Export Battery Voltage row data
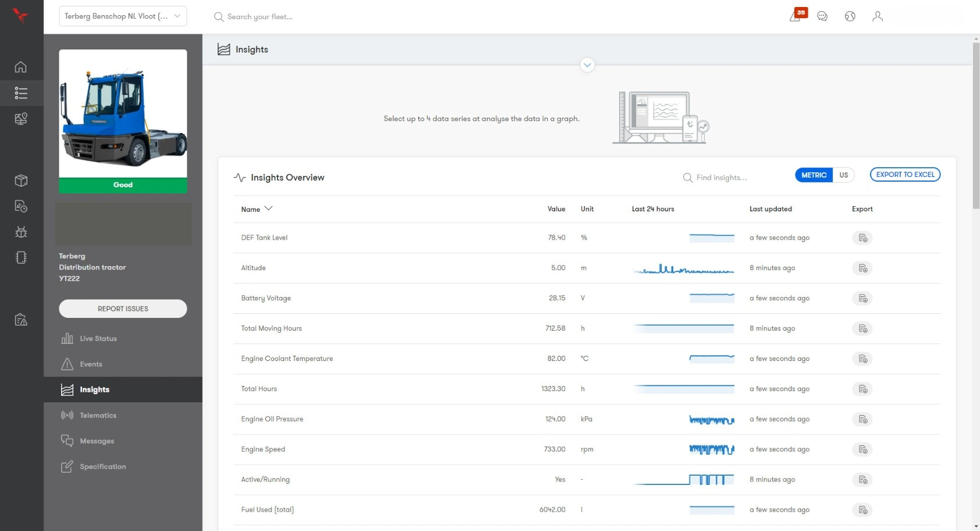980x531 pixels. pyautogui.click(x=862, y=299)
